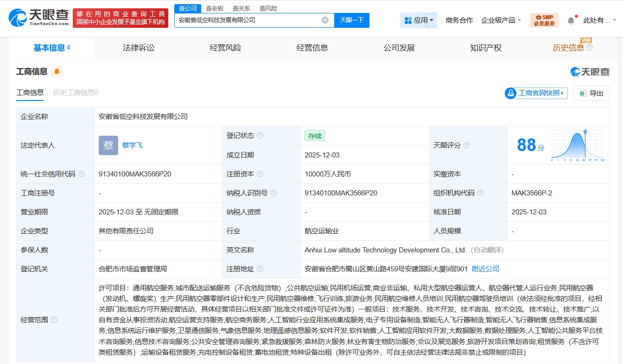
Task: Open the SVIP 会员服务 badge
Action: [544, 20]
